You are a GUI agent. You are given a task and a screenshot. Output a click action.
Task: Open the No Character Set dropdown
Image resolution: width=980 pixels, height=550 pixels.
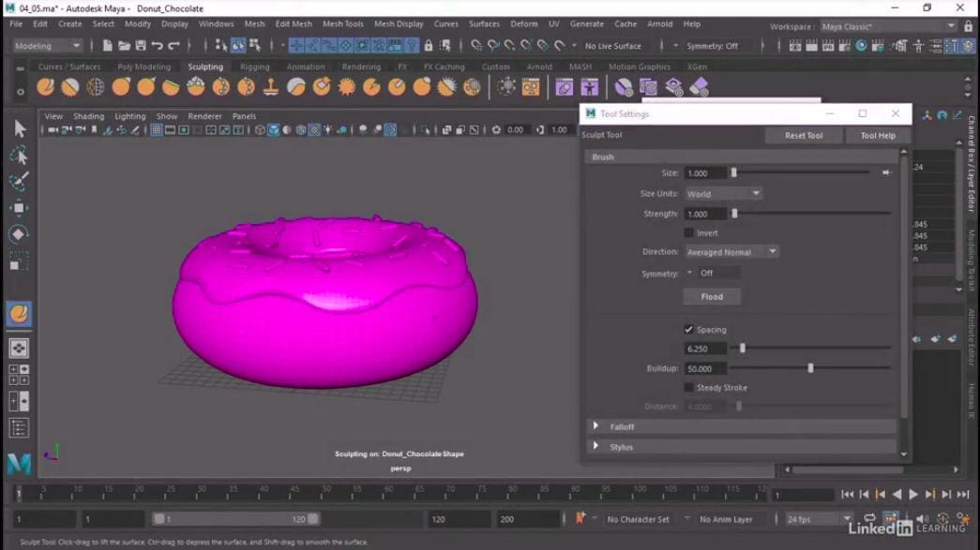click(x=638, y=519)
